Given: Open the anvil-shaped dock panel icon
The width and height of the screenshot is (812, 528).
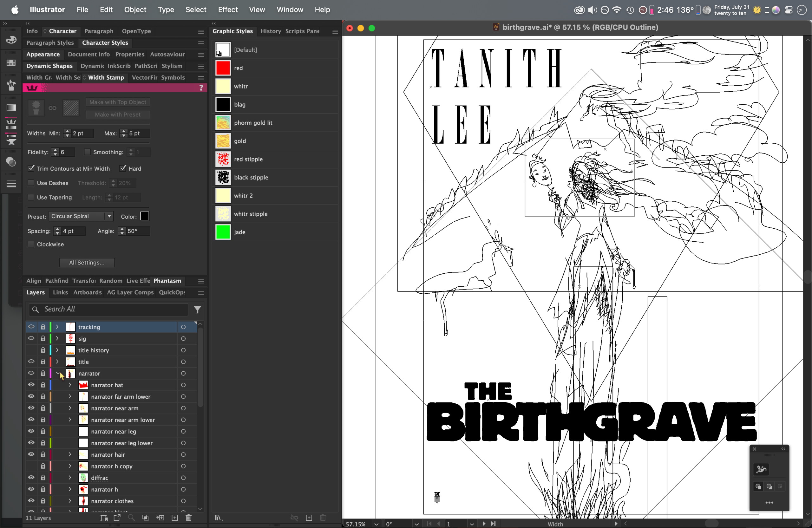Looking at the screenshot, I should (11, 140).
